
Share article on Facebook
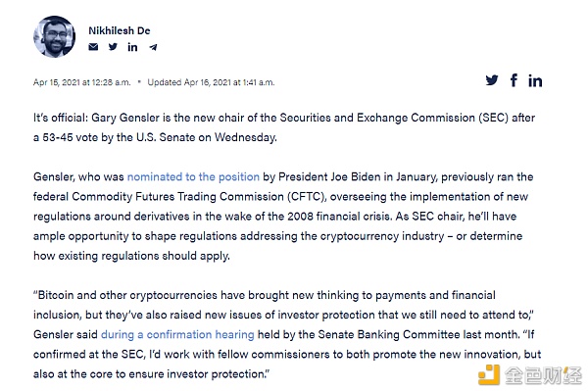[514, 80]
